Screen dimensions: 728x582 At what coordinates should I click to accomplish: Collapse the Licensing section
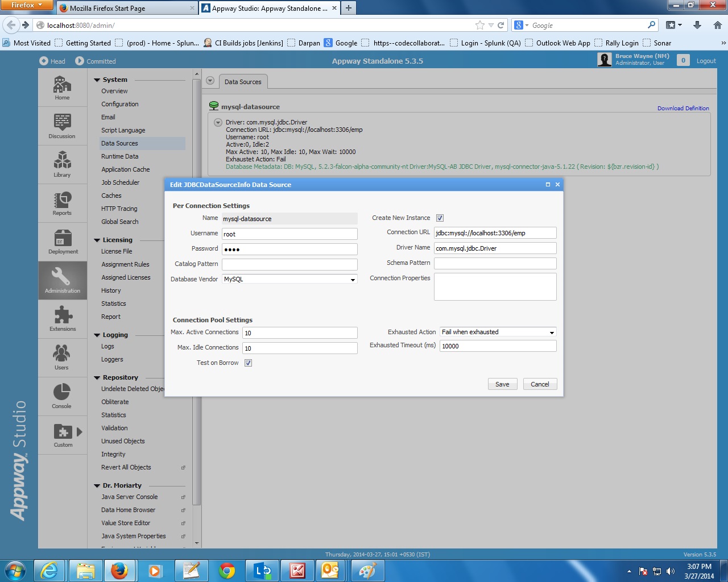pos(97,240)
